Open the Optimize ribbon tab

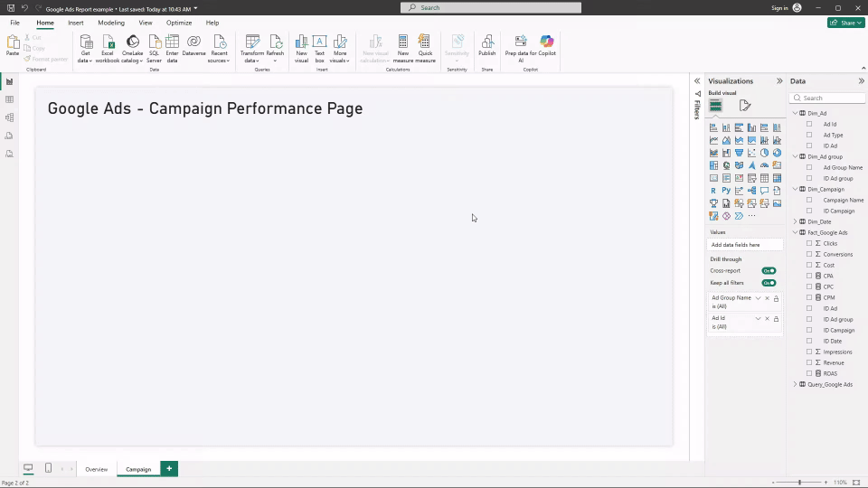click(x=179, y=23)
